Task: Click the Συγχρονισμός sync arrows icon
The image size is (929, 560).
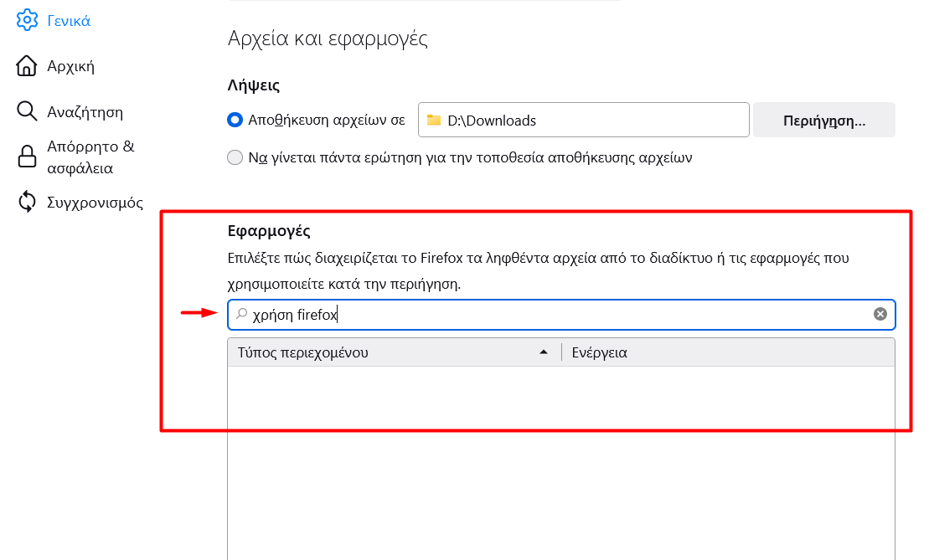Action: [x=28, y=201]
